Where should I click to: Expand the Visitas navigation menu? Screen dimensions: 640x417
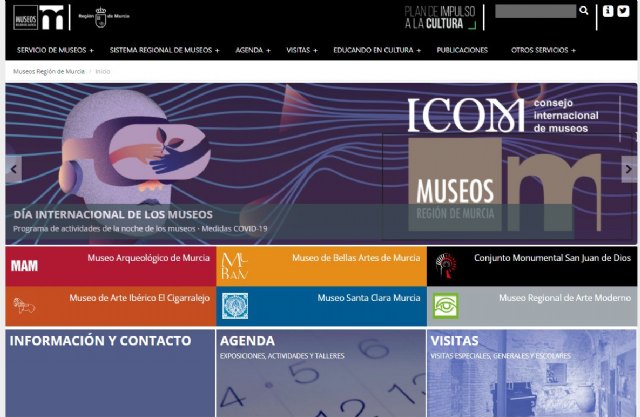(302, 50)
